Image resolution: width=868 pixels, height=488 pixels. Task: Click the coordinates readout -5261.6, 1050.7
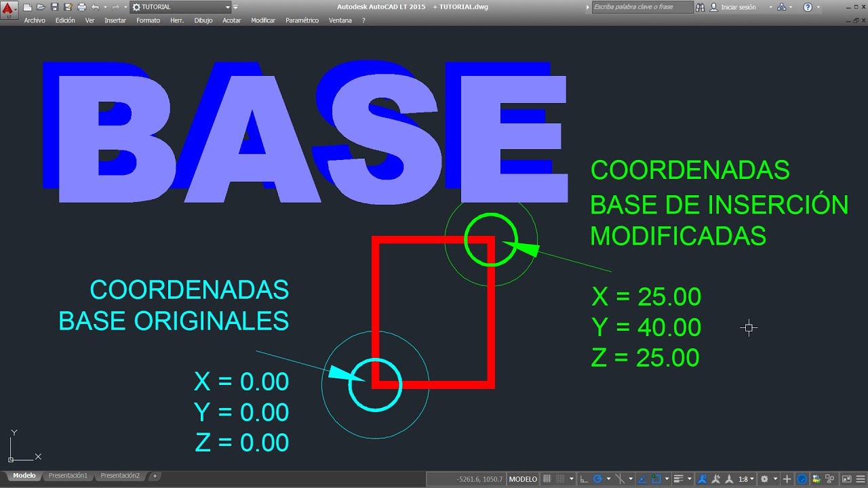coord(479,479)
